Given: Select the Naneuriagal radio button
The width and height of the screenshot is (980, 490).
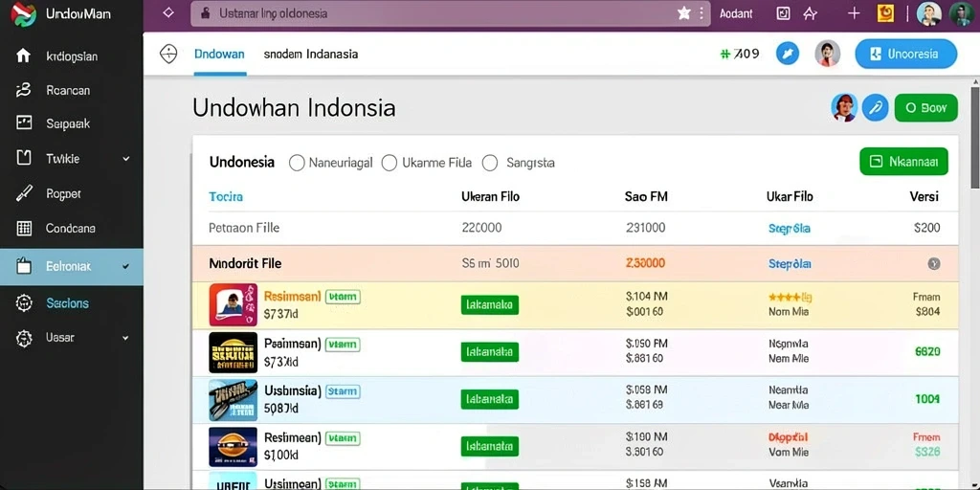Looking at the screenshot, I should click(x=297, y=163).
